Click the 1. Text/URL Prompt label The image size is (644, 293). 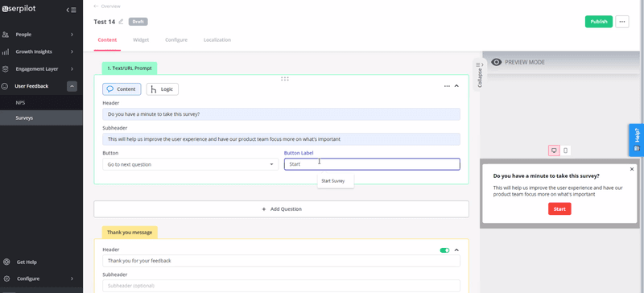(x=130, y=68)
